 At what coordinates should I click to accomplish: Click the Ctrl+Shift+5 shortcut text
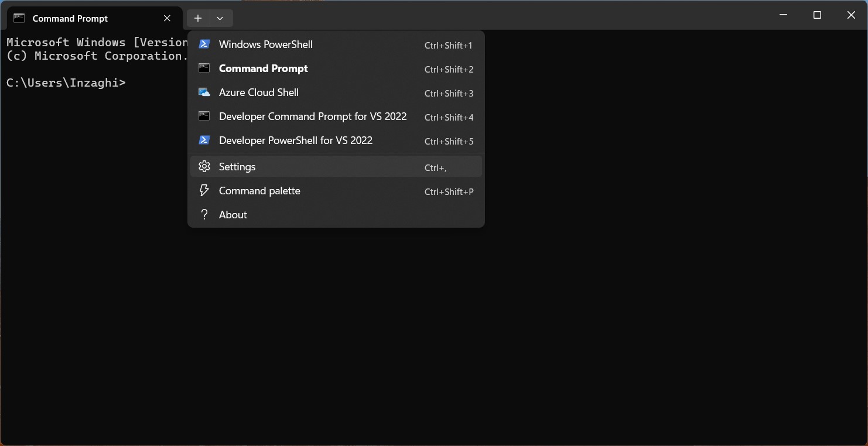pos(449,141)
